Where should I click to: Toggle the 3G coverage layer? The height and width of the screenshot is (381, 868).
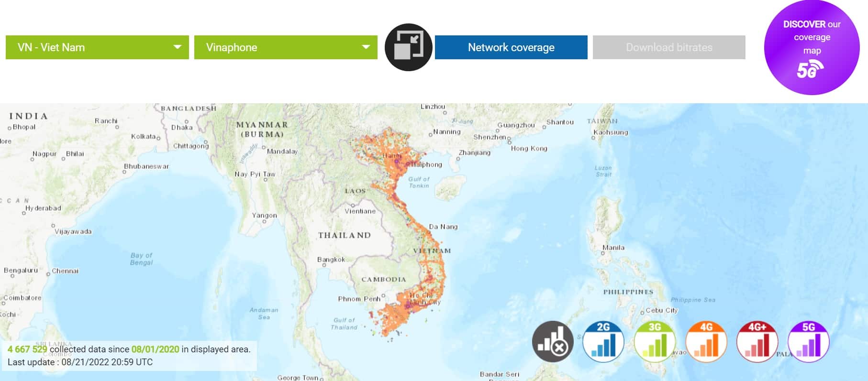click(x=655, y=341)
